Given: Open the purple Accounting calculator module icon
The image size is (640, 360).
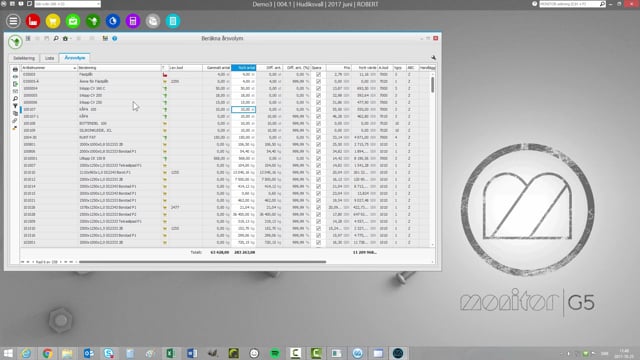Looking at the screenshot, I should coord(133,21).
